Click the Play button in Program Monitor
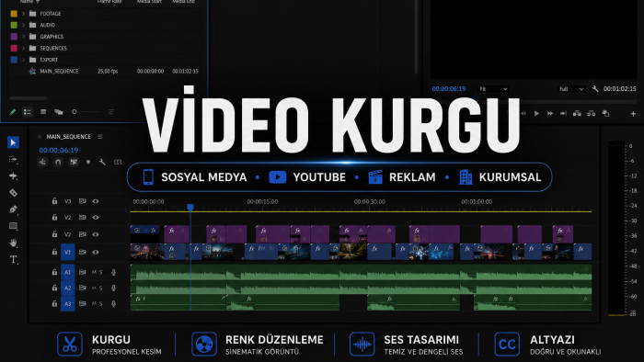This screenshot has height=362, width=644. click(536, 114)
